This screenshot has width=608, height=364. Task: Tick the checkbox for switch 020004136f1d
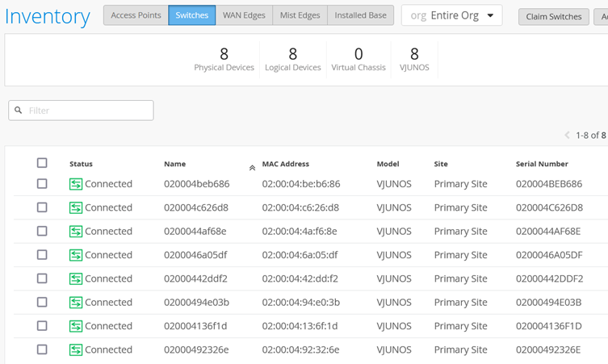coord(42,326)
